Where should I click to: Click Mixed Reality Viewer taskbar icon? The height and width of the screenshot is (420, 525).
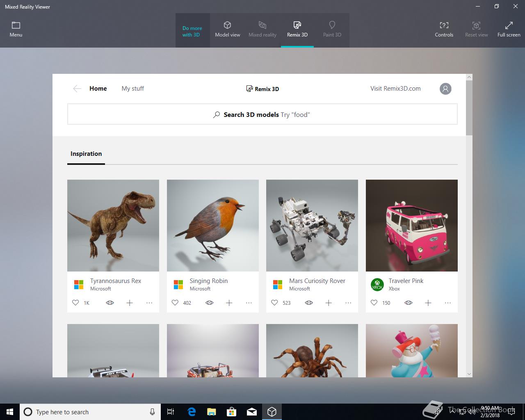point(272,412)
